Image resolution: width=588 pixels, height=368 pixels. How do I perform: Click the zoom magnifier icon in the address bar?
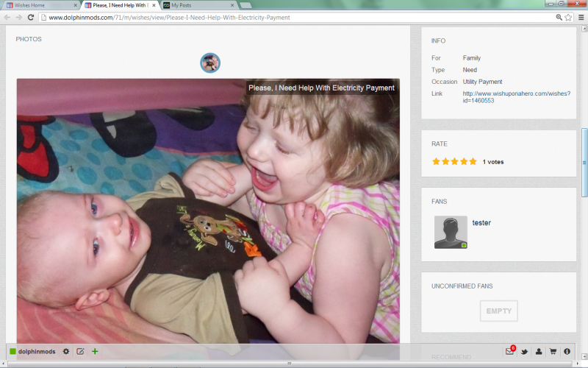[x=559, y=17]
